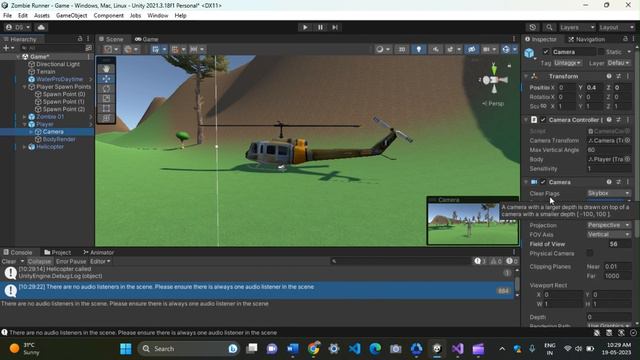Toggle scene lighting bulb icon

point(418,49)
